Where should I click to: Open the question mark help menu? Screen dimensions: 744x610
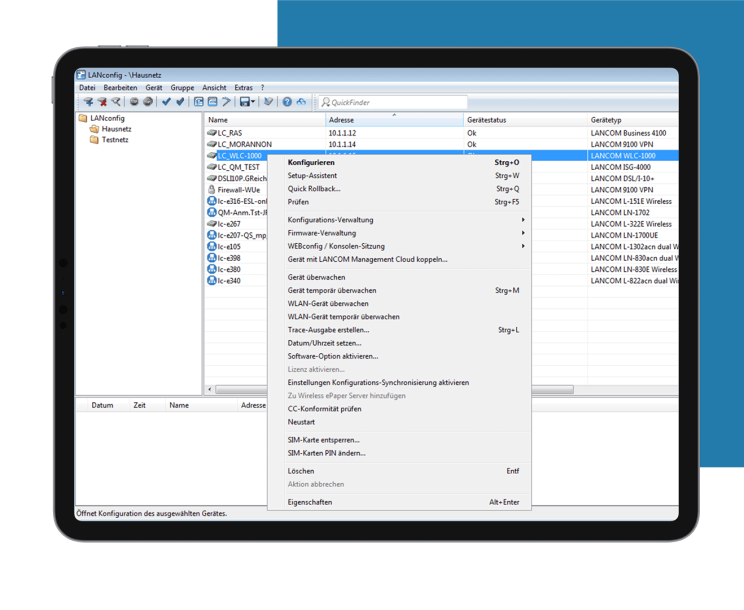click(262, 88)
